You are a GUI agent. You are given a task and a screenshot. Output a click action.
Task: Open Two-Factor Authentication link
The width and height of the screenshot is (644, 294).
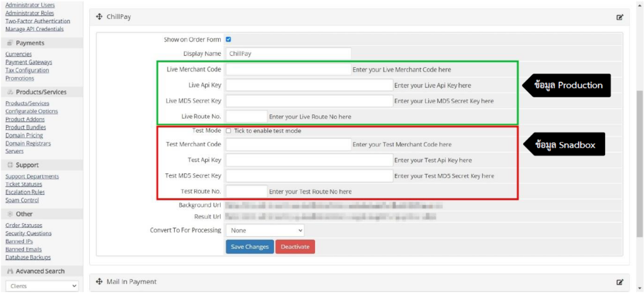[x=38, y=21]
